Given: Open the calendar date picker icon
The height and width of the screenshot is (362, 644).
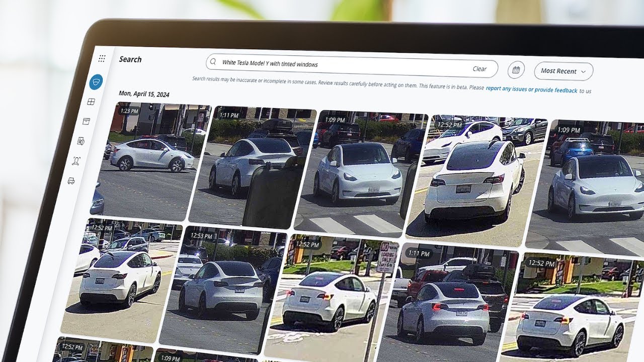Looking at the screenshot, I should point(516,70).
